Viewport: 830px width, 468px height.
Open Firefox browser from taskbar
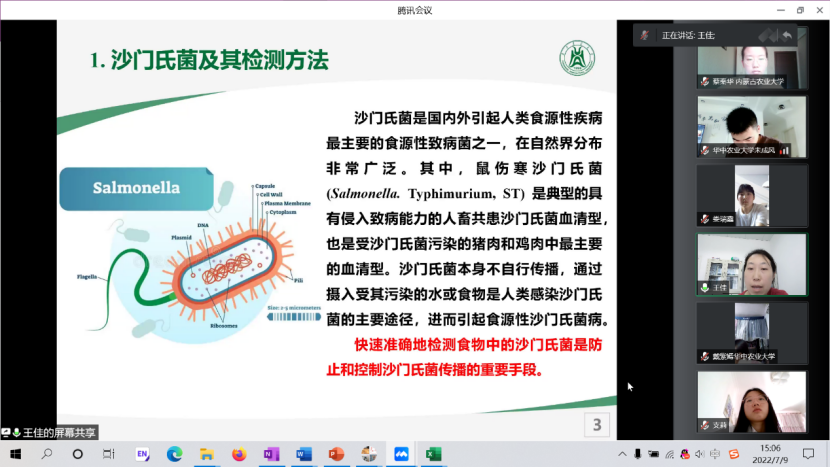click(239, 454)
